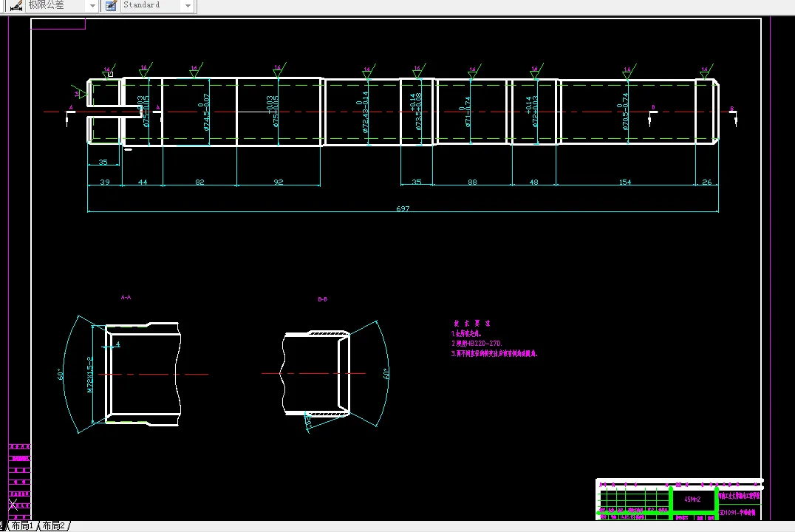The height and width of the screenshot is (532, 795).
Task: Open the Standard table style dropdown
Action: click(188, 6)
